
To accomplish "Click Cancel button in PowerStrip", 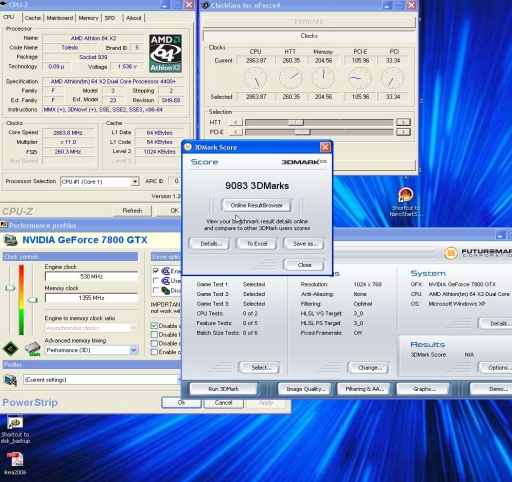I will click(223, 403).
